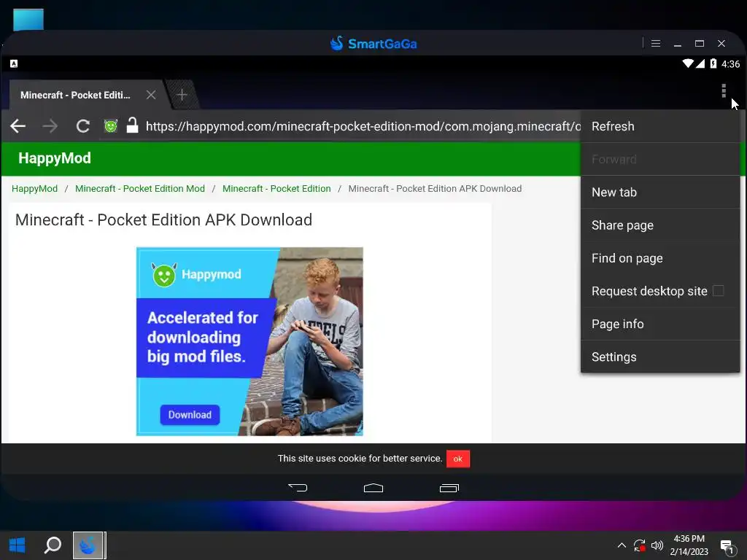Click the cellular signal status icon
747x560 pixels.
click(x=700, y=63)
